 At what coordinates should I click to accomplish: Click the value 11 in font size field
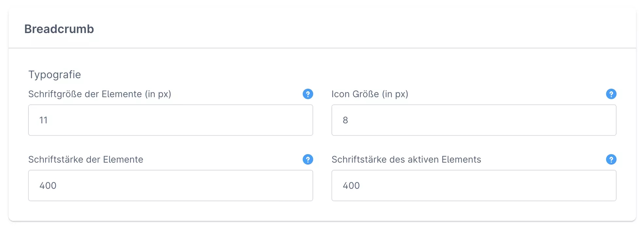pos(43,120)
